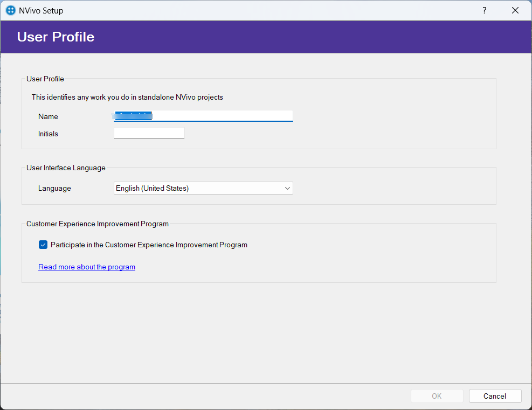Toggle Customer Experience Improvement Program checkbox
This screenshot has height=410, width=532.
(x=43, y=245)
